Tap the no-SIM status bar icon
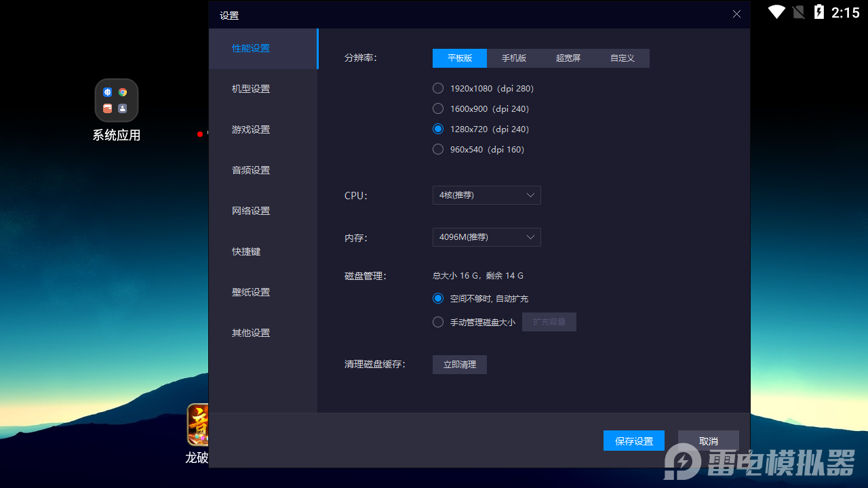The height and width of the screenshot is (488, 868). (798, 12)
